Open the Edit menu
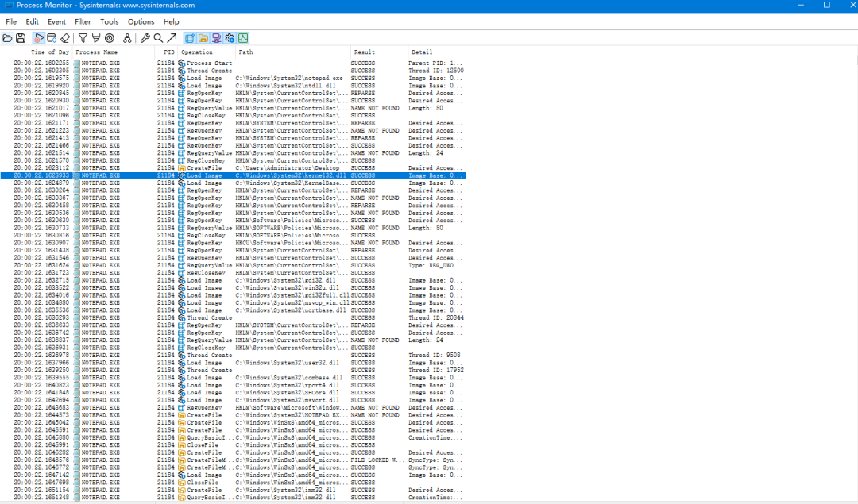The height and width of the screenshot is (504, 858). pyautogui.click(x=33, y=22)
